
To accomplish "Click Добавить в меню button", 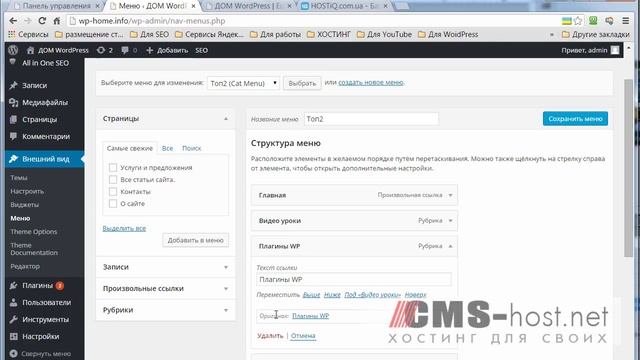I will [x=196, y=240].
